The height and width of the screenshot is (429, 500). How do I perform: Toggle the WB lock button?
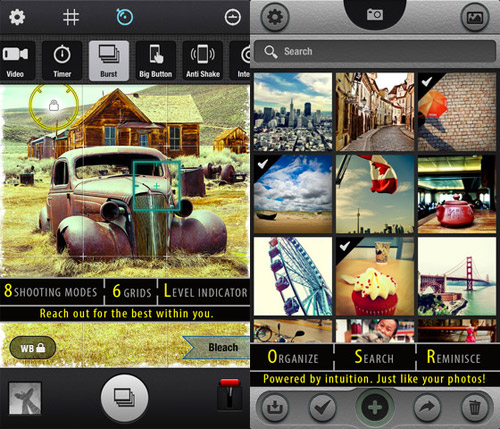pos(33,348)
